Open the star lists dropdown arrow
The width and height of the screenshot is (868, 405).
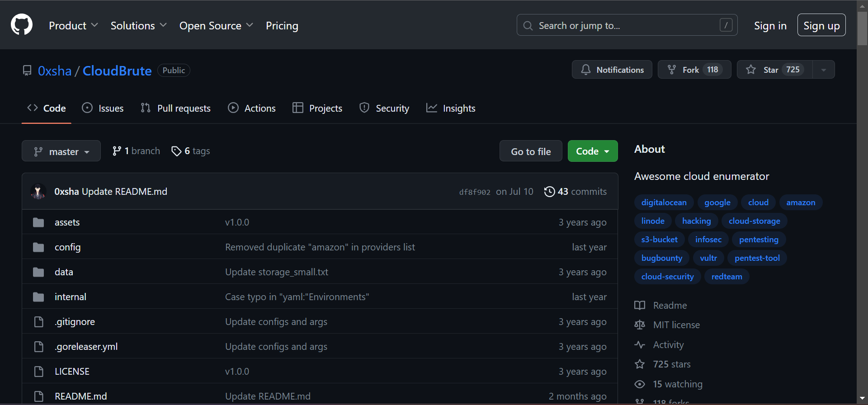point(823,70)
